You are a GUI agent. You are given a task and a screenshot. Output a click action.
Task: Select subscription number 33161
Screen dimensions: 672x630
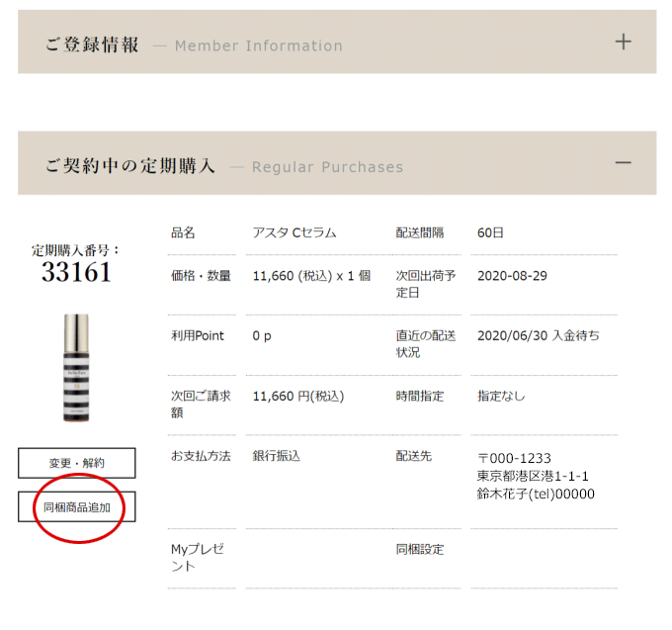(76, 273)
